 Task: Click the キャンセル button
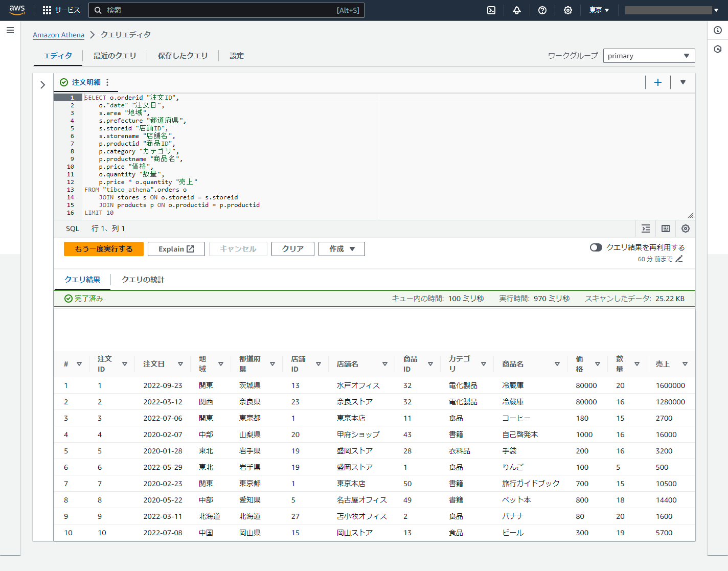238,249
